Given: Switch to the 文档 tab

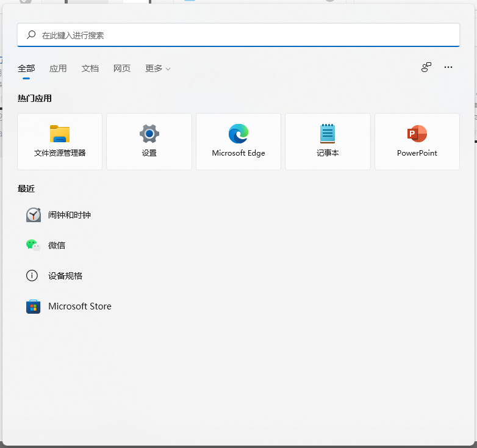Looking at the screenshot, I should coord(90,68).
